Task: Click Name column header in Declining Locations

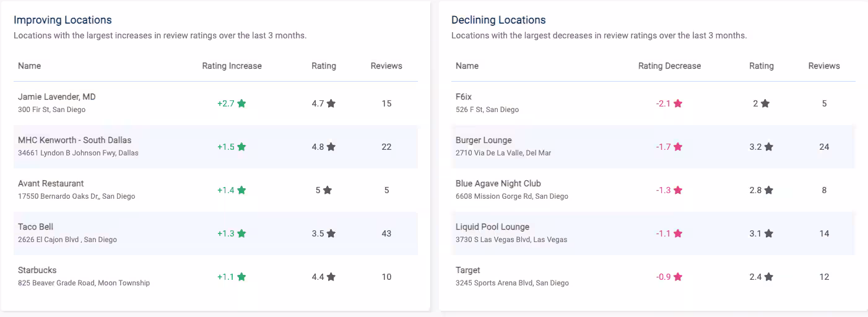Action: (x=467, y=66)
